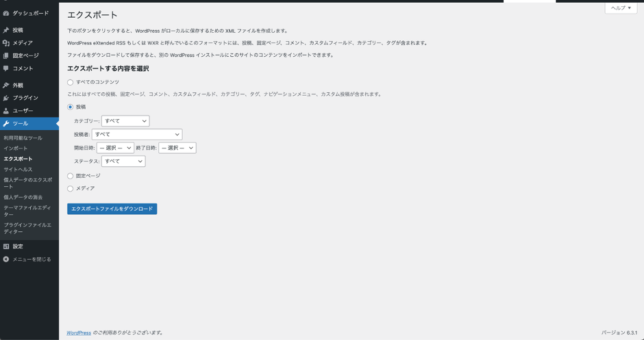Select the すべてのコンテンツ radio button

71,83
